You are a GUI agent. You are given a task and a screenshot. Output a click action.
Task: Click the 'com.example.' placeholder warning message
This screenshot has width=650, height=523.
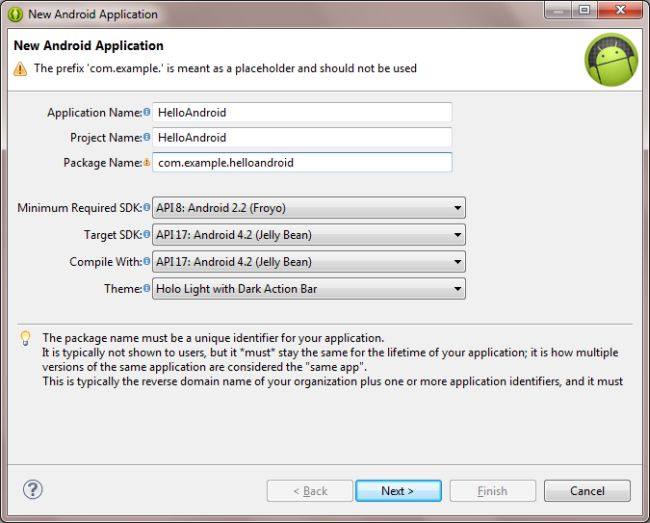(225, 68)
